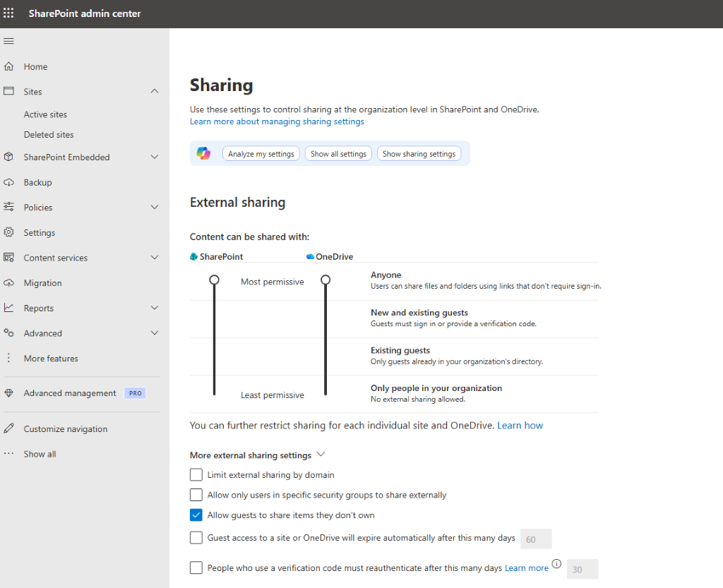This screenshot has height=588, width=723.
Task: Expand the Advanced chevron
Action: coord(155,332)
